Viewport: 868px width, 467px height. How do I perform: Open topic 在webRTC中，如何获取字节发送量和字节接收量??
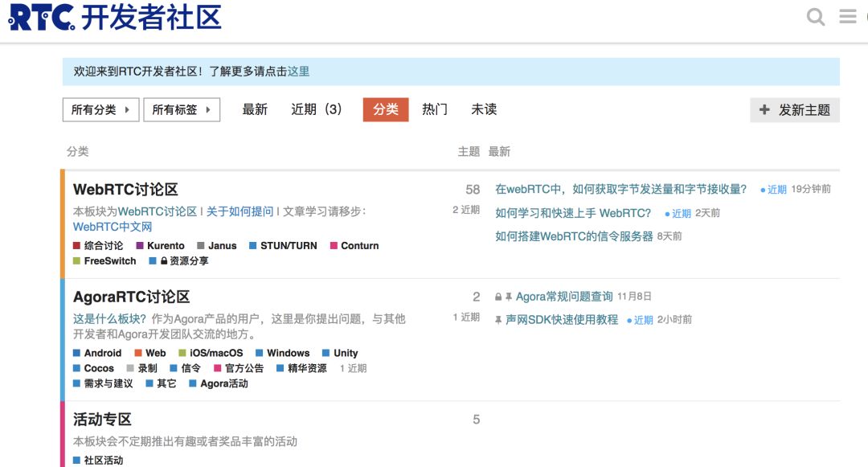(620, 189)
